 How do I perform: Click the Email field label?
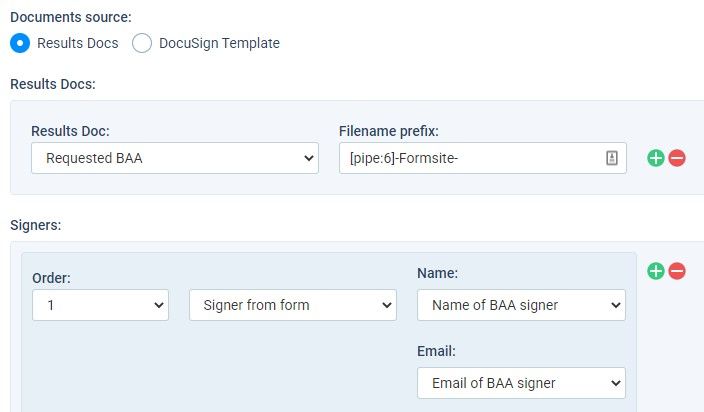point(436,351)
